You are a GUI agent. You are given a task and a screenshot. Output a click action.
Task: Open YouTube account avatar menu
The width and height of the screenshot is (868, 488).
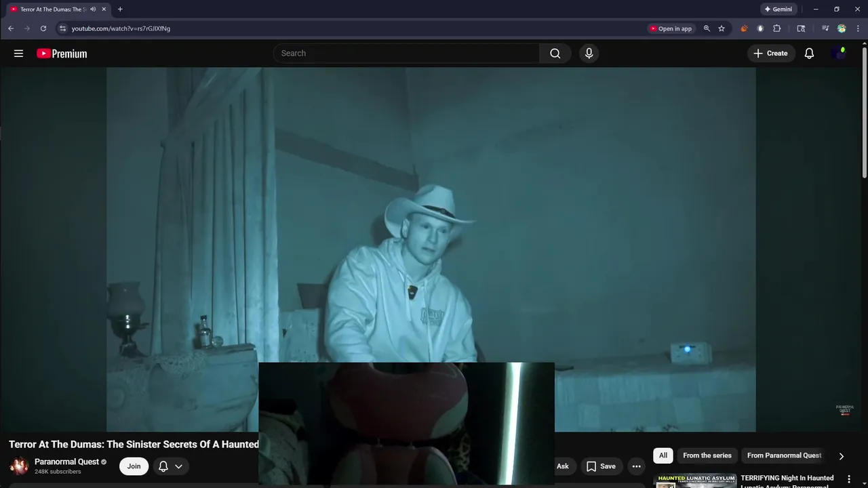839,54
